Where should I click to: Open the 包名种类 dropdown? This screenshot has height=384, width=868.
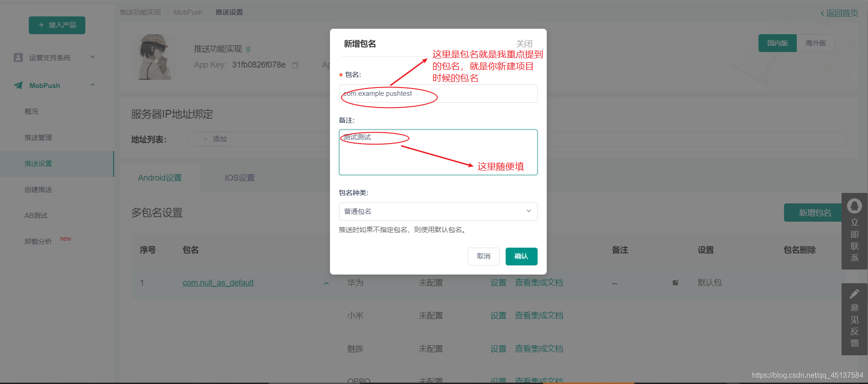click(x=438, y=212)
